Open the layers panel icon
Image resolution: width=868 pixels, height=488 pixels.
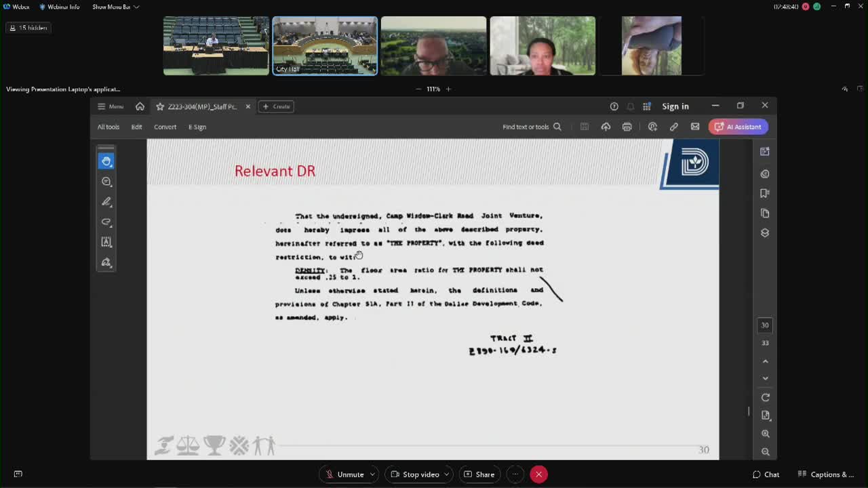pyautogui.click(x=765, y=232)
